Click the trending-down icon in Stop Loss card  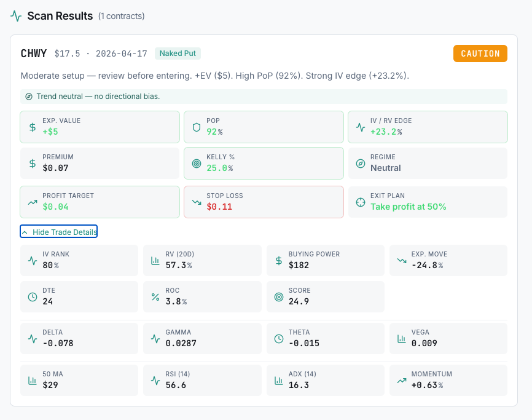click(197, 202)
